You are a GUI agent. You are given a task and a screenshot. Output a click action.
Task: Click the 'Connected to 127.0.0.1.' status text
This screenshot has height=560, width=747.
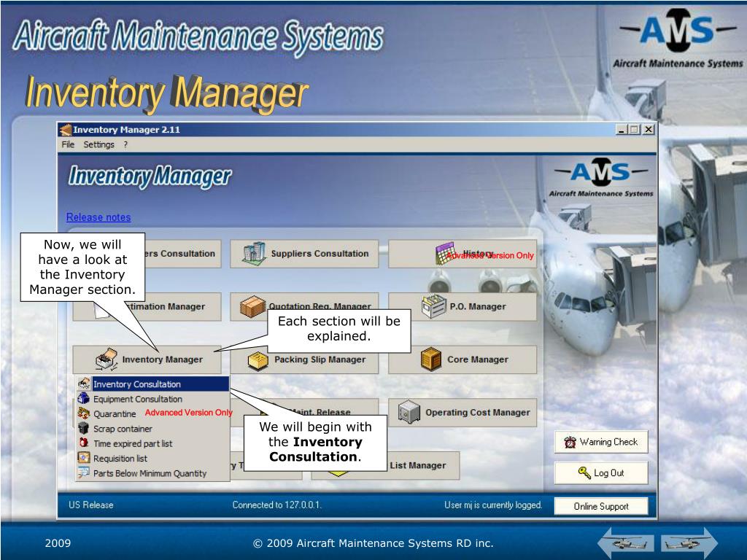click(x=276, y=505)
